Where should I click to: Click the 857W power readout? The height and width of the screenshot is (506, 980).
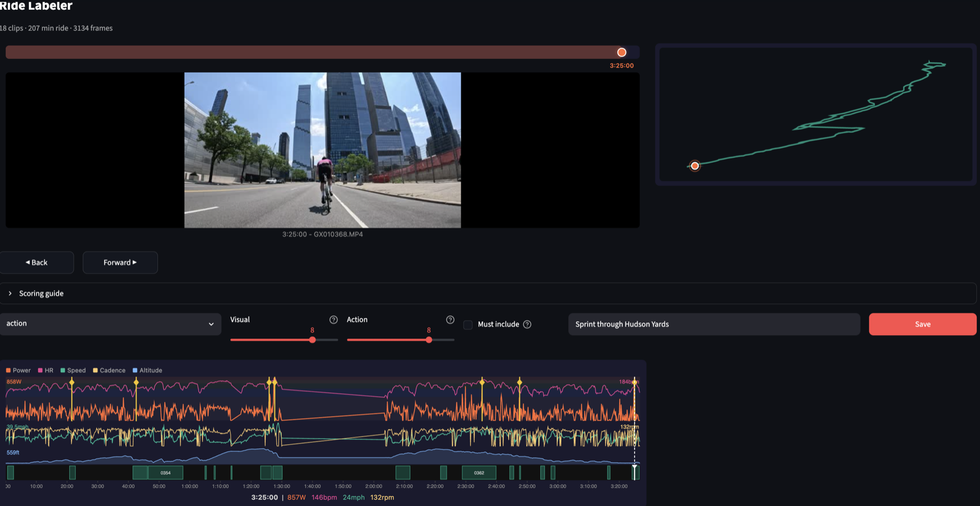(x=296, y=497)
